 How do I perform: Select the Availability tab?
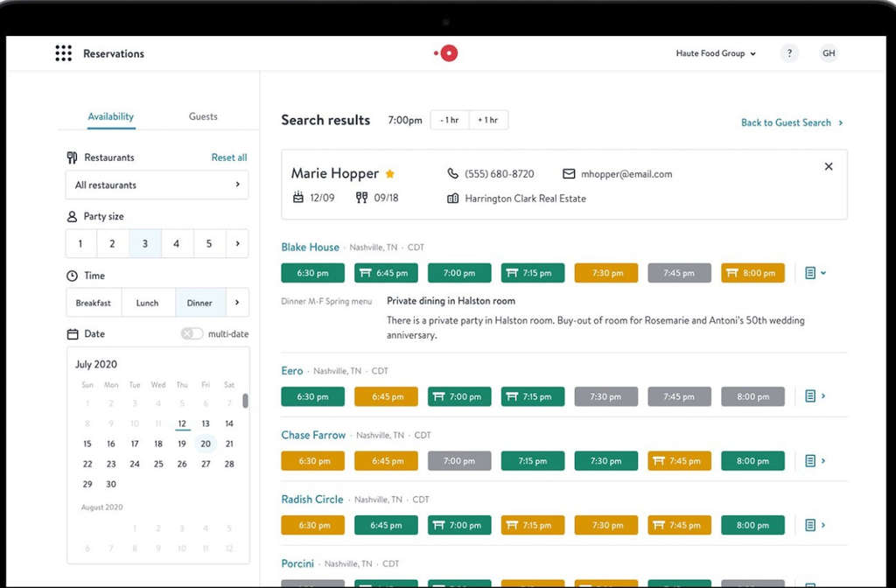tap(110, 116)
